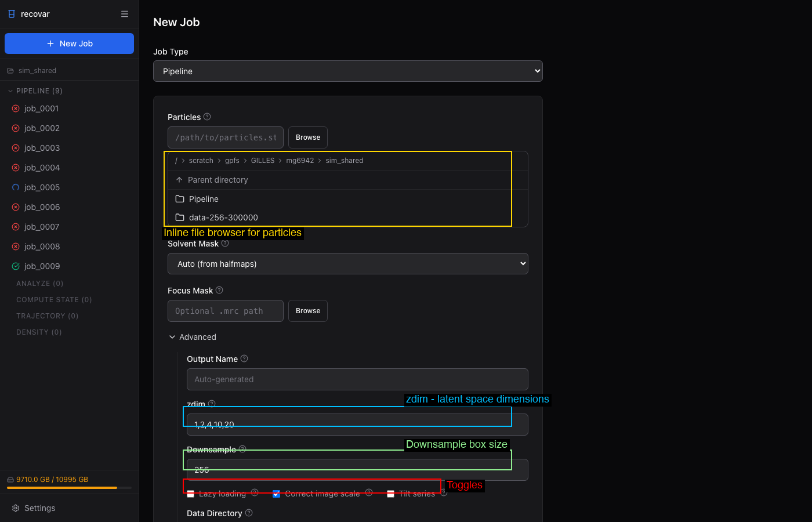Screen dimensions: 812x522
Task: Go to gpfs in the breadcrumb
Action: click(232, 161)
